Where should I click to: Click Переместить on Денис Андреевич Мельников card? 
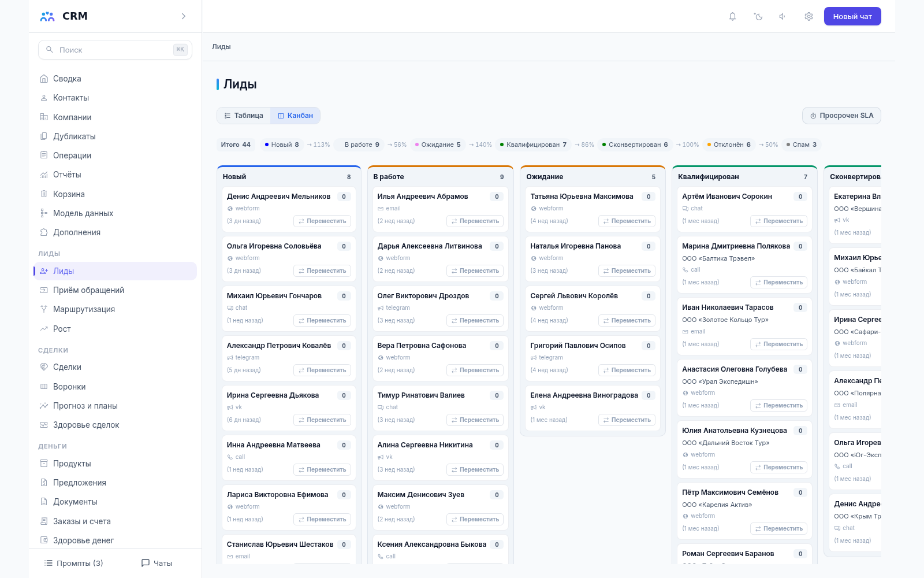[x=322, y=221]
